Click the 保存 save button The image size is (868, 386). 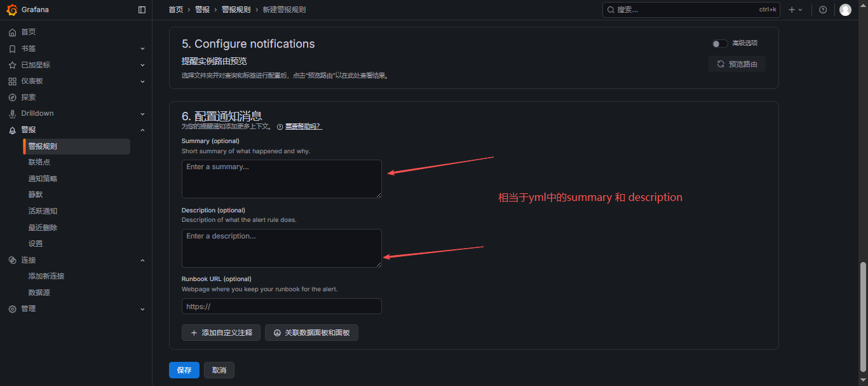[184, 370]
